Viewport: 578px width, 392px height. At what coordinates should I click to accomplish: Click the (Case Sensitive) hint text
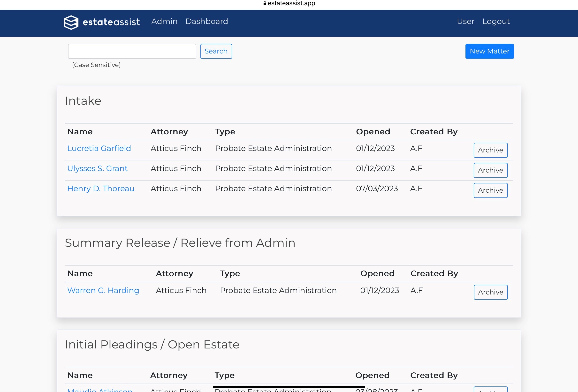pyautogui.click(x=97, y=65)
